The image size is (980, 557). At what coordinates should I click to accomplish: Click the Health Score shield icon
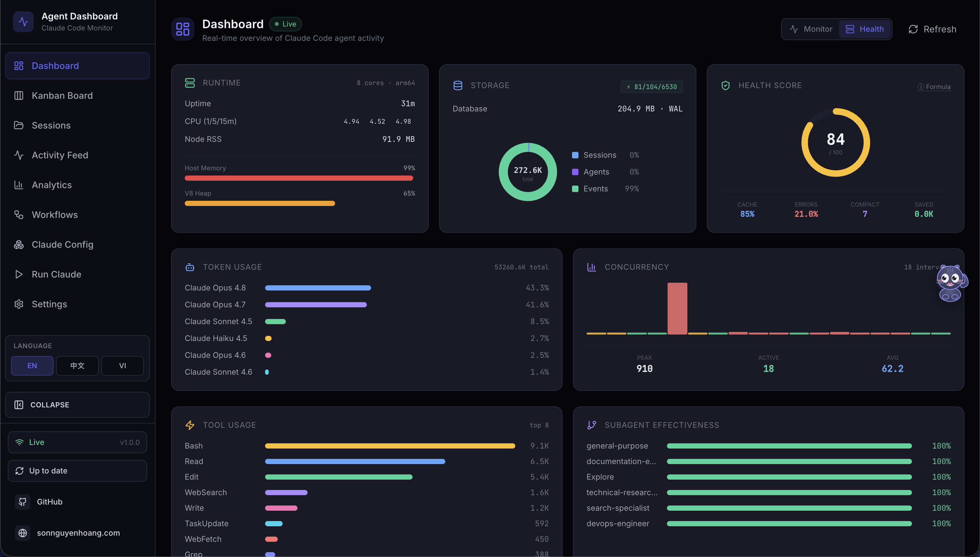pos(725,85)
